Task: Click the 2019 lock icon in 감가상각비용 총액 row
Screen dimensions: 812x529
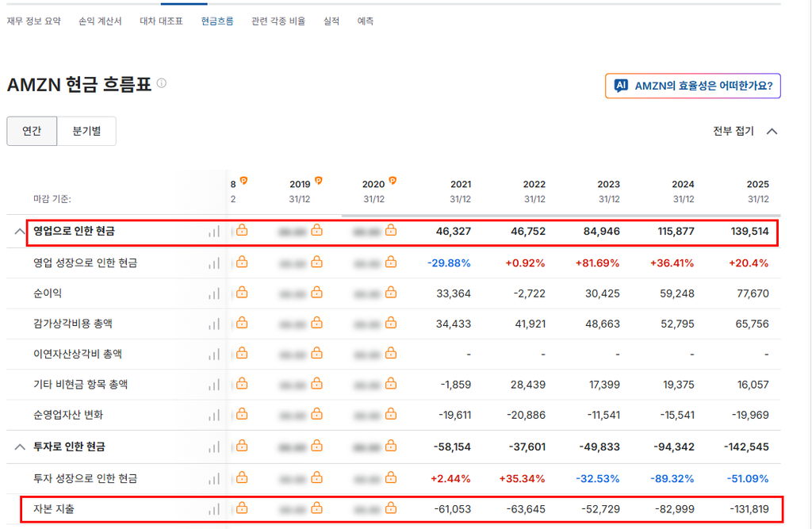Action: tap(316, 323)
